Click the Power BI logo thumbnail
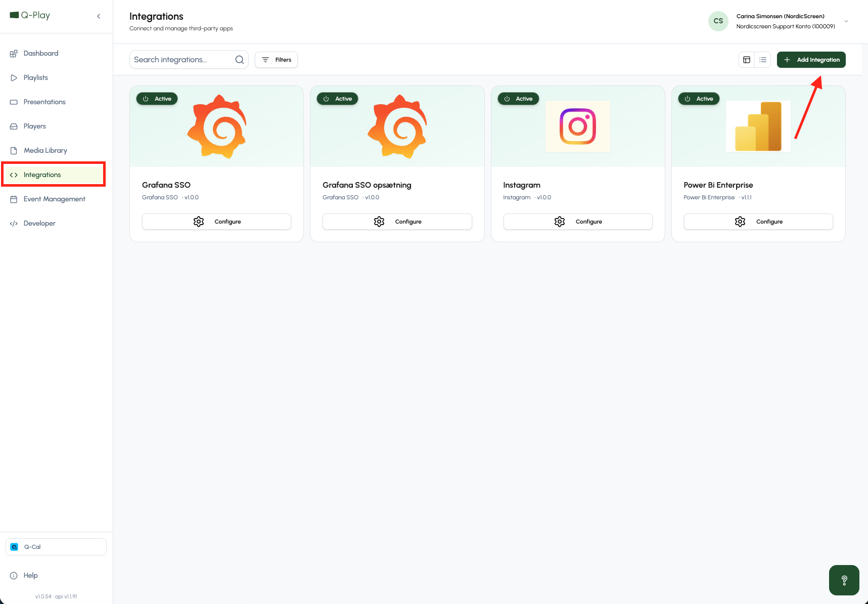 point(758,126)
